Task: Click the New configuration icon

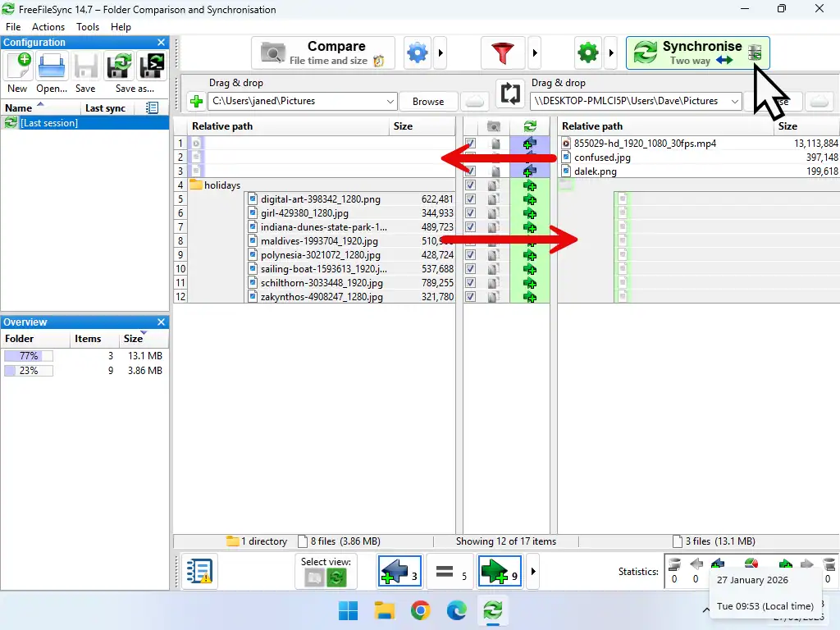Action: tap(17, 66)
